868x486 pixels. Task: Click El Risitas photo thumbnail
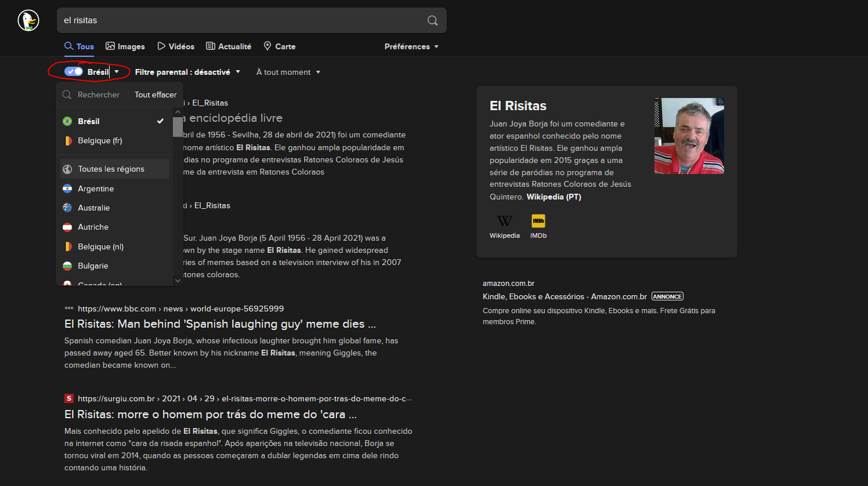tap(689, 136)
